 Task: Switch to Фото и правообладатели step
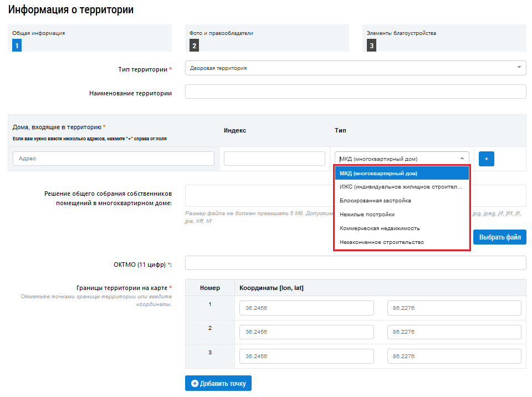tap(267, 38)
